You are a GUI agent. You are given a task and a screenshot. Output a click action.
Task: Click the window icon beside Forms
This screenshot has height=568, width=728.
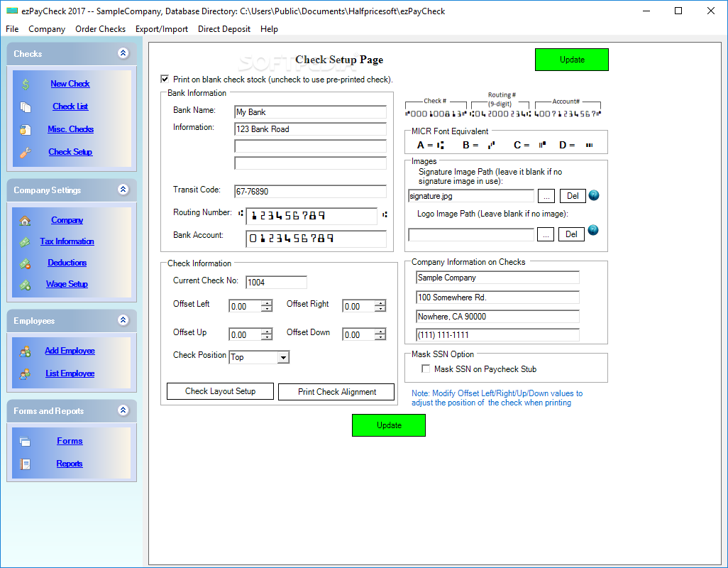tap(26, 441)
